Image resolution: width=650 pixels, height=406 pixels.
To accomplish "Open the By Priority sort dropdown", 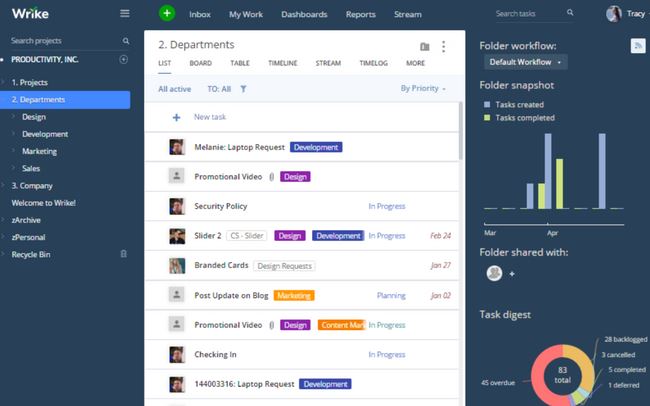I will pyautogui.click(x=423, y=88).
